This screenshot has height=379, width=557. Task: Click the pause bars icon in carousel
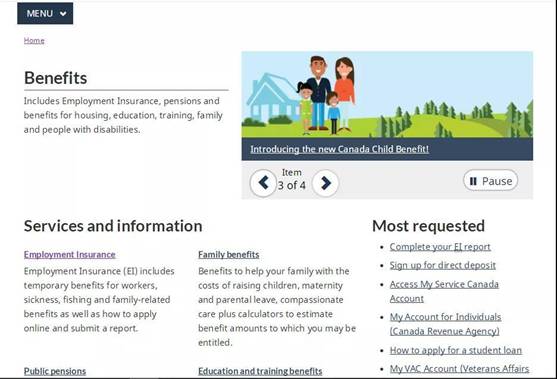[473, 181]
